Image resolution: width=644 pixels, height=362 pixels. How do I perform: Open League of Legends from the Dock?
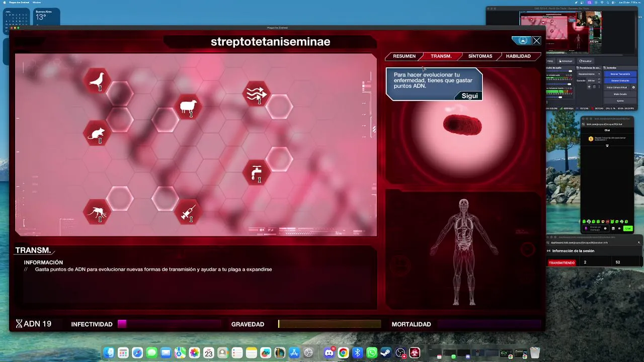pyautogui.click(x=280, y=353)
